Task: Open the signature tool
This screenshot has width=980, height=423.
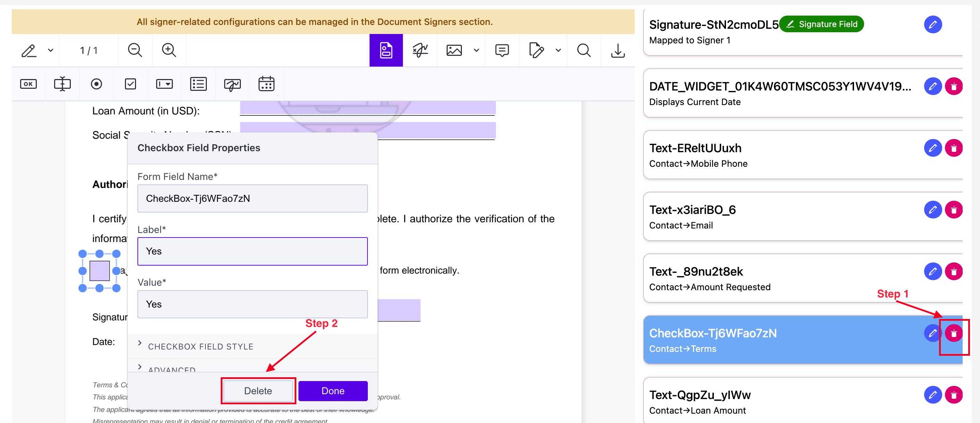Action: click(x=420, y=51)
